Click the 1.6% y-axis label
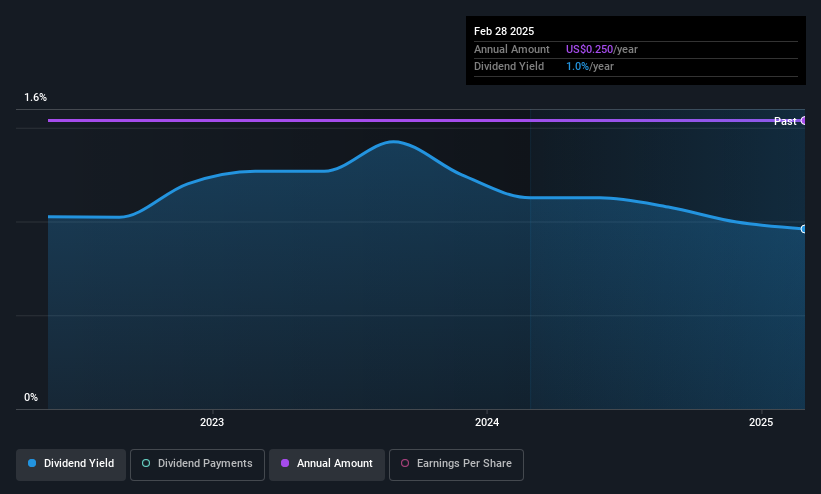Screen dimensions: 821x494 click(x=35, y=97)
